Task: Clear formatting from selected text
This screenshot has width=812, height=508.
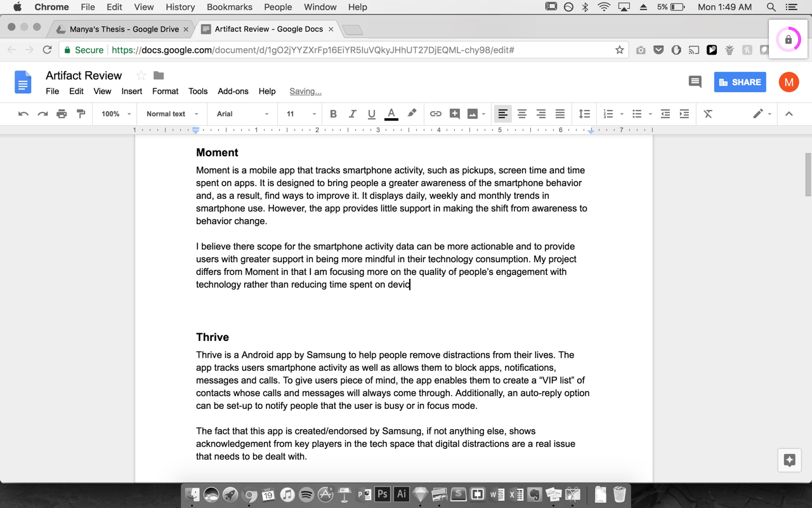Action: pos(708,114)
